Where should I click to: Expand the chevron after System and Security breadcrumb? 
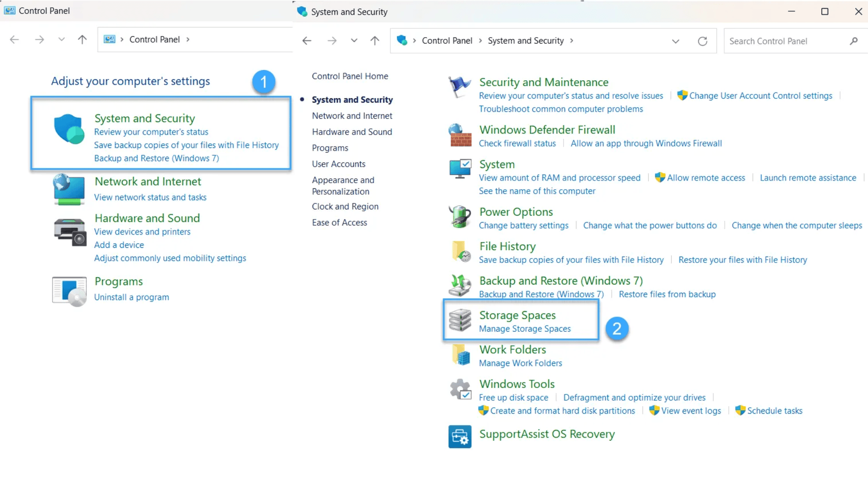point(571,41)
